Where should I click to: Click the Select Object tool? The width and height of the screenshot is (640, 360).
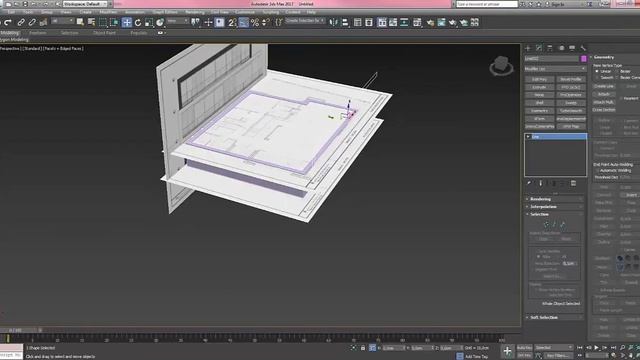80,22
